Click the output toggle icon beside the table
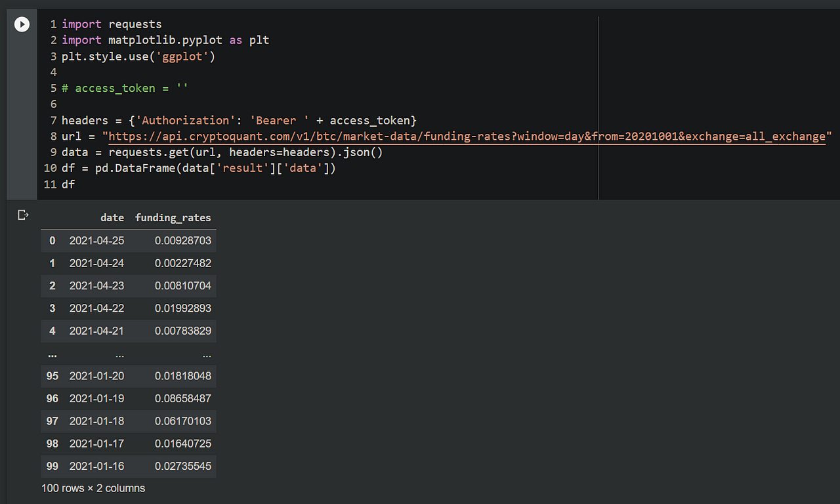This screenshot has width=840, height=504. click(24, 215)
